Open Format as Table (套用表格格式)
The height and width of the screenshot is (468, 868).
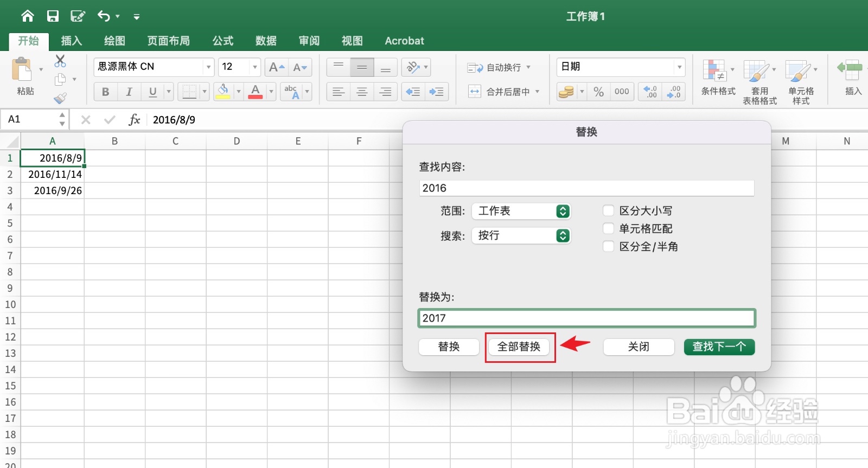pyautogui.click(x=759, y=82)
